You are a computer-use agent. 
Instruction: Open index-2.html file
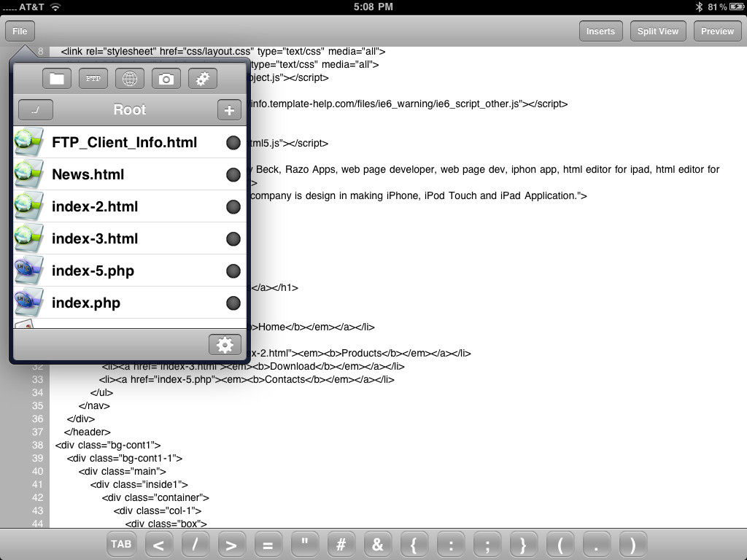[130, 206]
